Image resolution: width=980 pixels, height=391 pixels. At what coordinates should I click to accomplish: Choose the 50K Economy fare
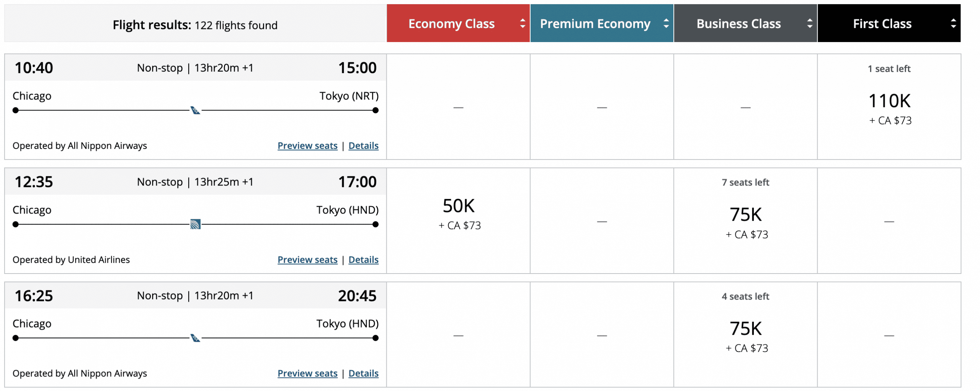(458, 207)
